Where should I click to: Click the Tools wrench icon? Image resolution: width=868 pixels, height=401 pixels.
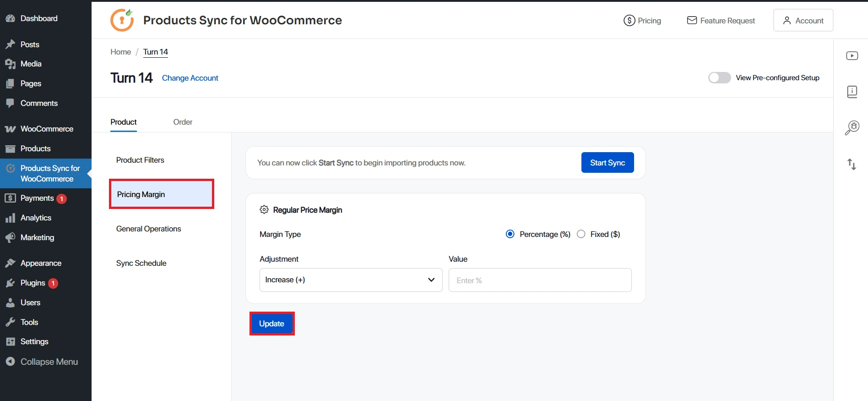pos(10,322)
